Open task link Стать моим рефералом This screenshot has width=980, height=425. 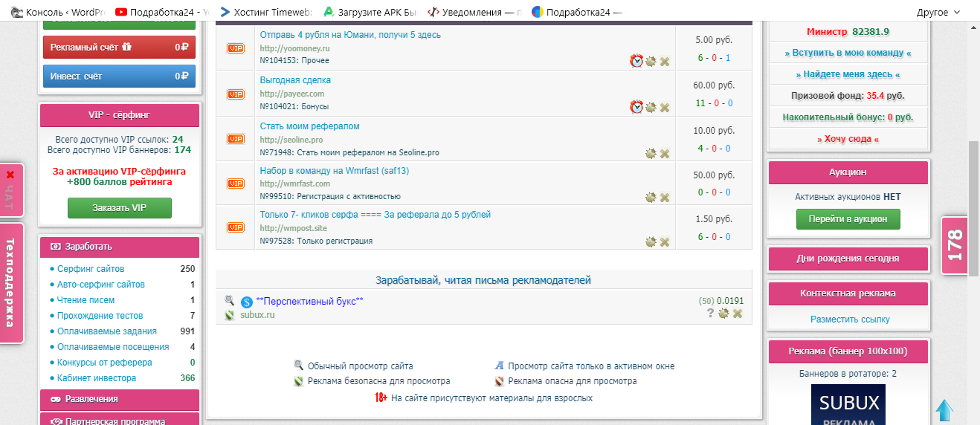point(309,126)
